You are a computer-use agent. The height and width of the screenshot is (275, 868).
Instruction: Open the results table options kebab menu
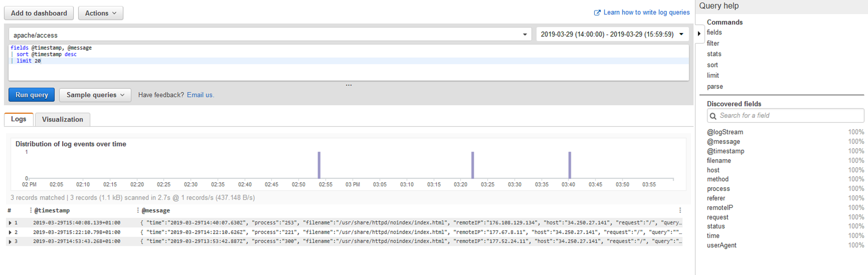680,210
